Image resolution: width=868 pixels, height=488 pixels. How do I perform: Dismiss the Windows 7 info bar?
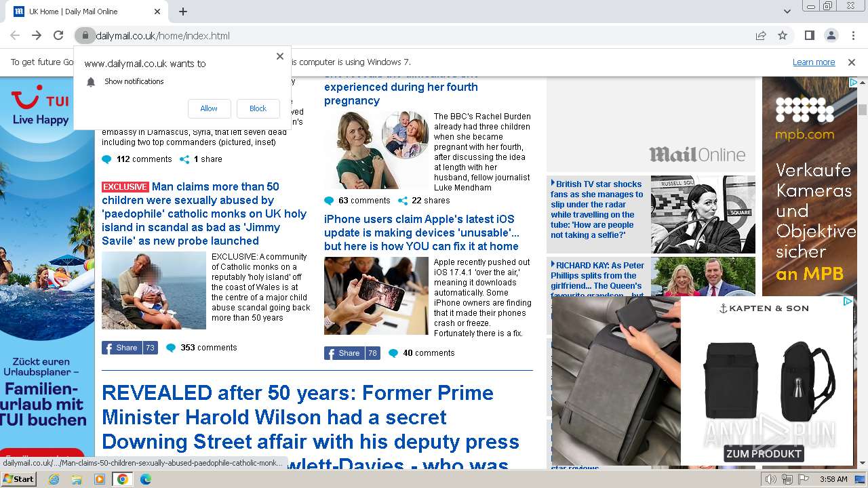click(x=852, y=62)
